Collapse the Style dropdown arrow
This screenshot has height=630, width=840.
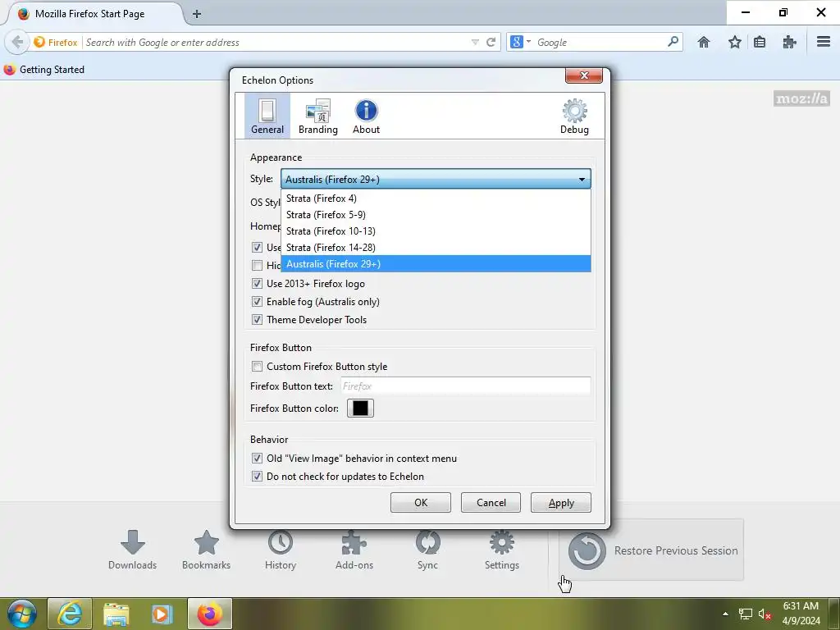[x=582, y=180]
